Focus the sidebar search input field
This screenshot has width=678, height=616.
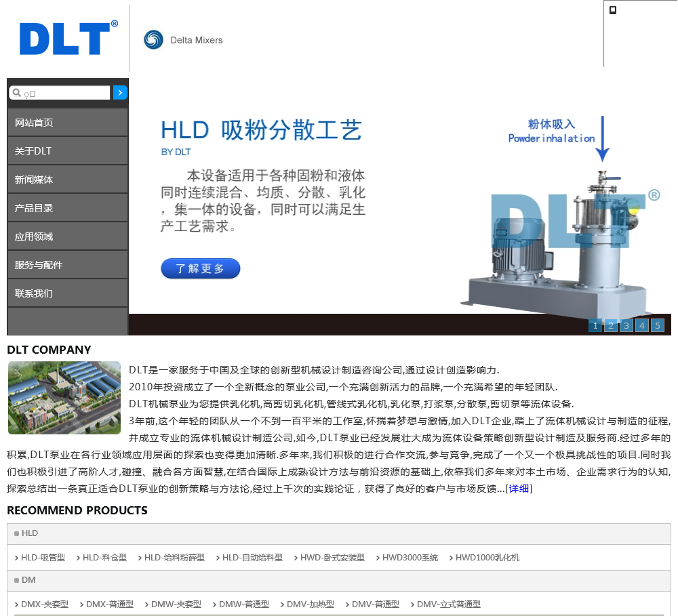60,93
